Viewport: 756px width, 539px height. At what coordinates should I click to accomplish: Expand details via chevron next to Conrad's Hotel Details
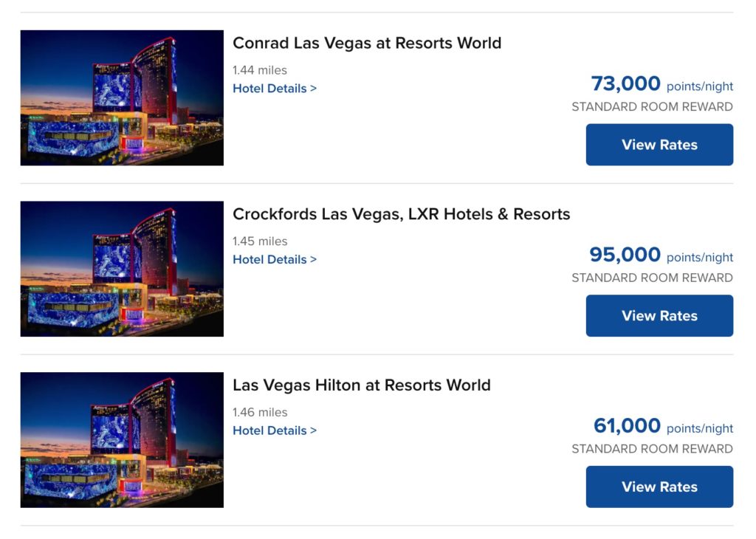click(314, 88)
